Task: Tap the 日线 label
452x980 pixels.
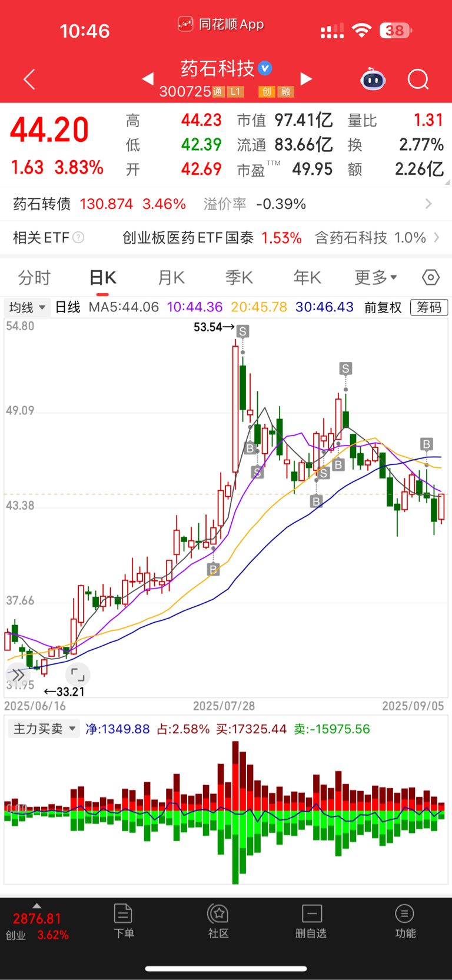Action: point(68,307)
